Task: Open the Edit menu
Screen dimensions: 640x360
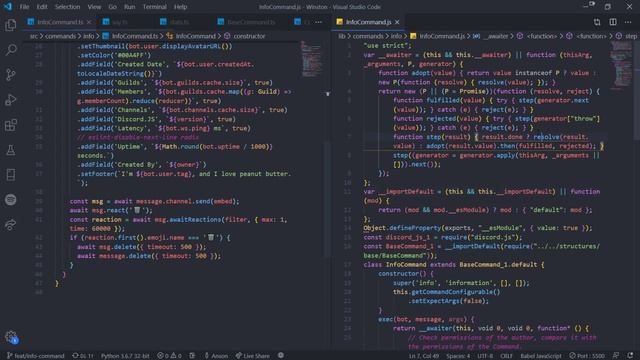Action: tap(42, 7)
